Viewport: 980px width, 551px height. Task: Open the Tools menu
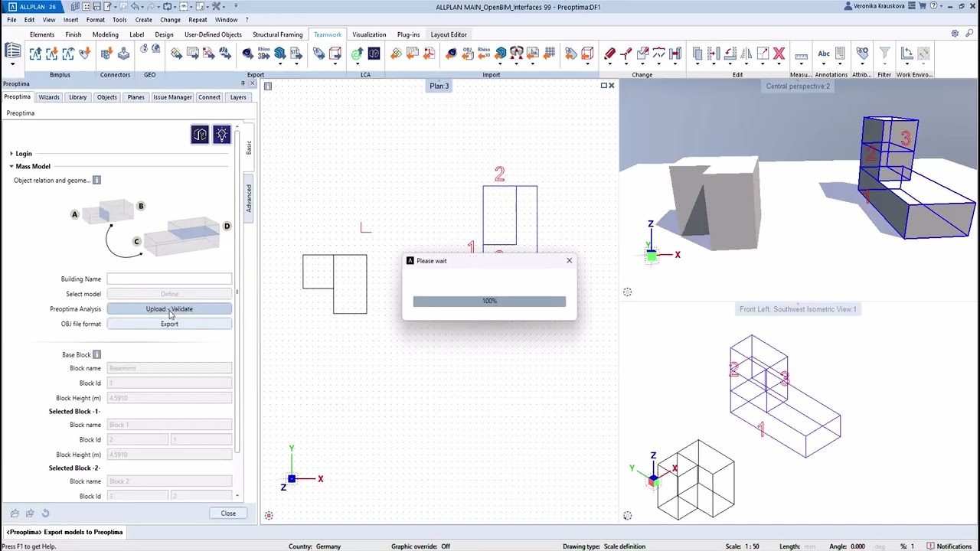[119, 20]
